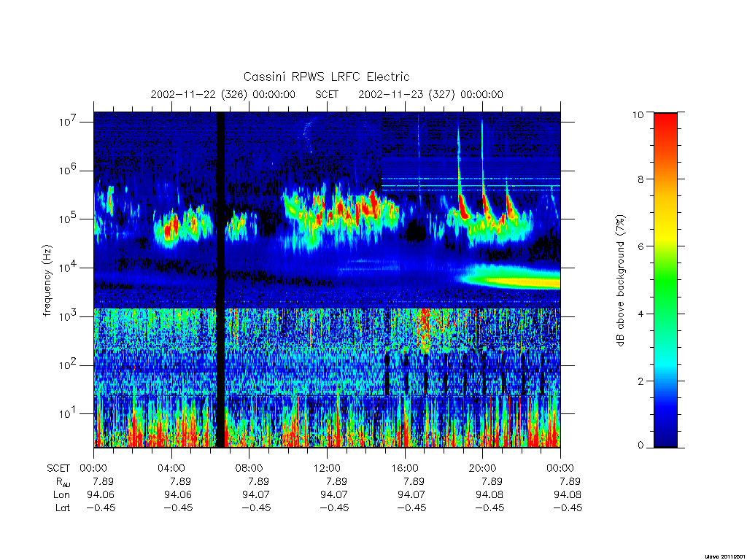
Task: Click the "dB above background (7%)" colorbar label
Action: pyautogui.click(x=620, y=281)
